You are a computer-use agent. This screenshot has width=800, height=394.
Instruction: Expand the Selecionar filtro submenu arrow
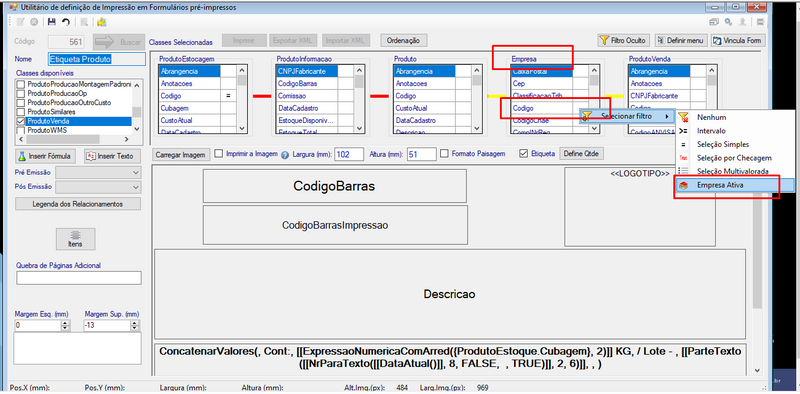pyautogui.click(x=667, y=116)
